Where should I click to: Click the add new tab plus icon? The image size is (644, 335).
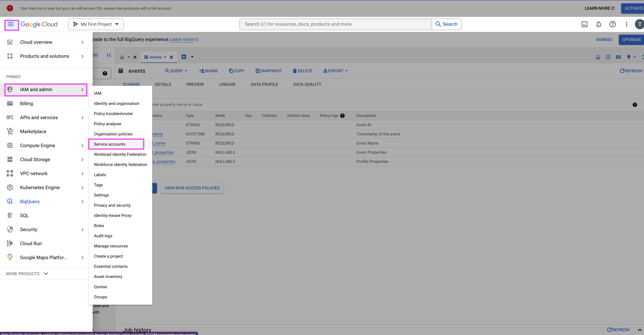[184, 57]
